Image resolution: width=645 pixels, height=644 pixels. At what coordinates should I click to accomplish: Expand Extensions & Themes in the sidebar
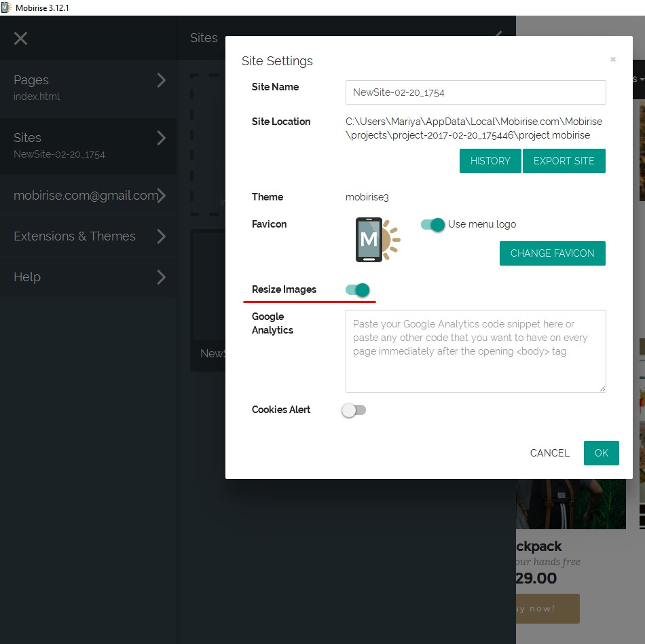tap(161, 236)
